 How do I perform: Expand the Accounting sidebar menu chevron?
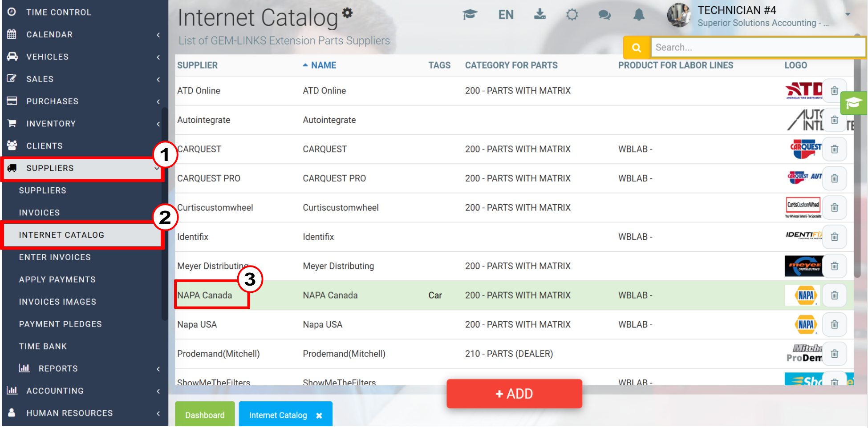158,391
